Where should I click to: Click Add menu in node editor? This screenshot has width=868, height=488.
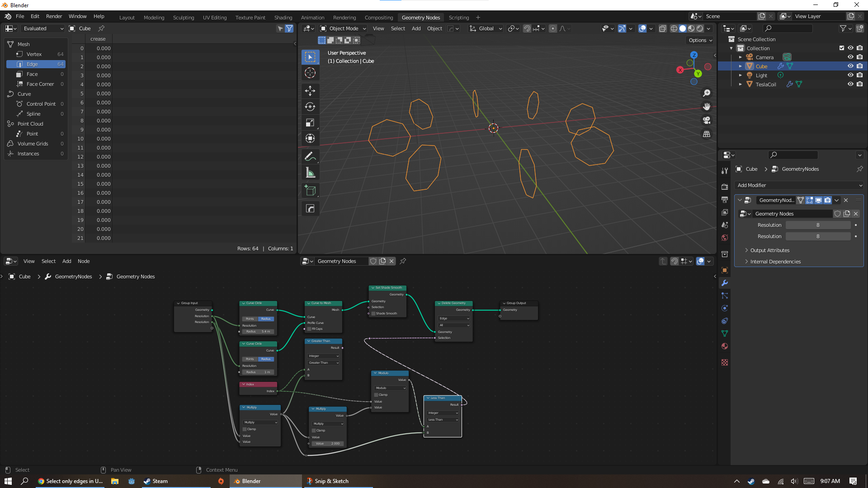click(x=67, y=261)
